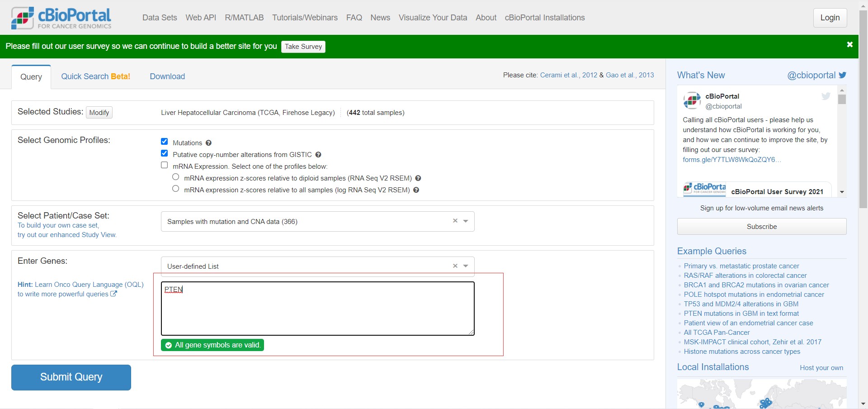The width and height of the screenshot is (868, 409).
Task: Click the Take Survey button
Action: [x=303, y=47]
